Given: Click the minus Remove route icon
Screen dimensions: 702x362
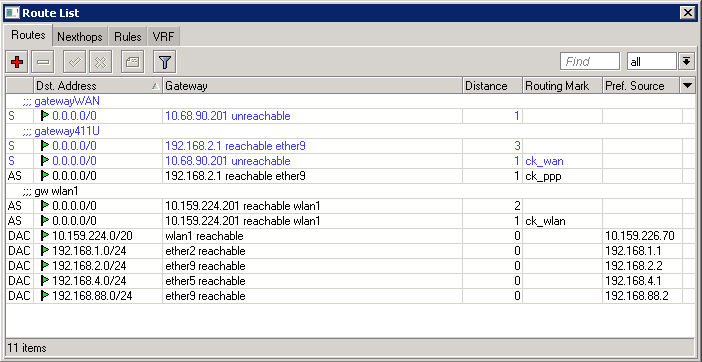Looking at the screenshot, I should (x=43, y=62).
